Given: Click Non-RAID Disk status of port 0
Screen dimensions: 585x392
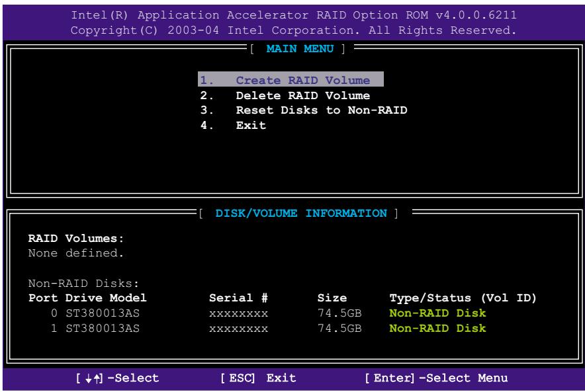Looking at the screenshot, I should (x=437, y=313).
